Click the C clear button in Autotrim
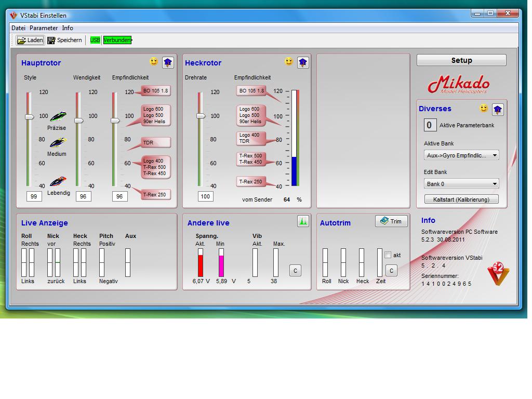This screenshot has height=399, width=532. point(391,271)
